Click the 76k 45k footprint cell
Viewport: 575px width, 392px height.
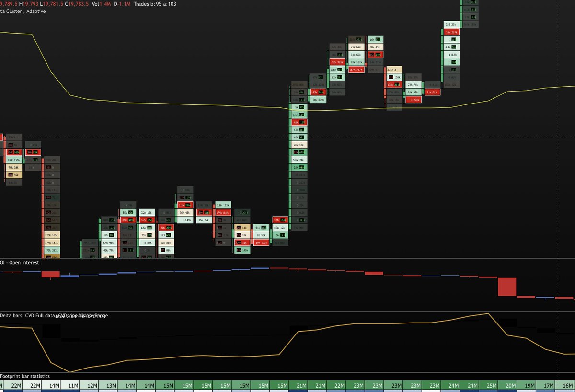(185, 212)
